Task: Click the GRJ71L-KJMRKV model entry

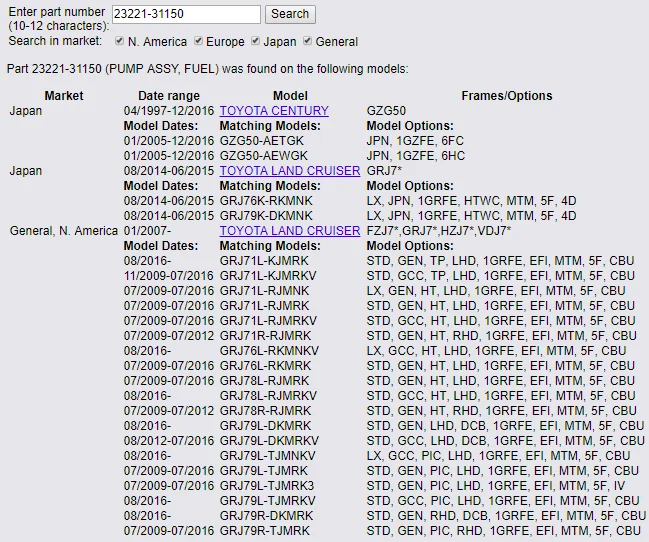Action: (x=268, y=276)
